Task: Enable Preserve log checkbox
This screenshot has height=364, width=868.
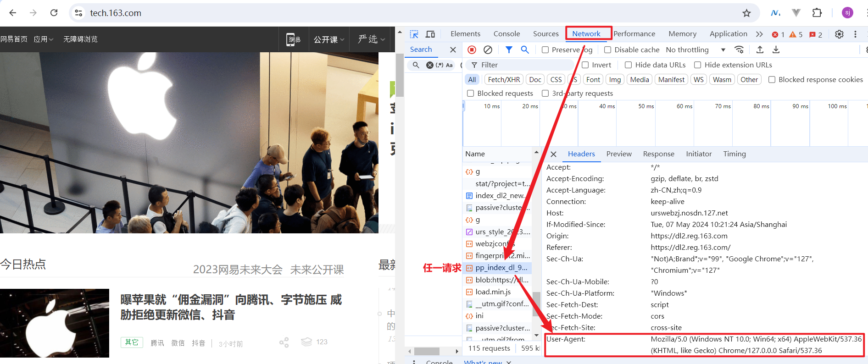Action: (x=545, y=50)
